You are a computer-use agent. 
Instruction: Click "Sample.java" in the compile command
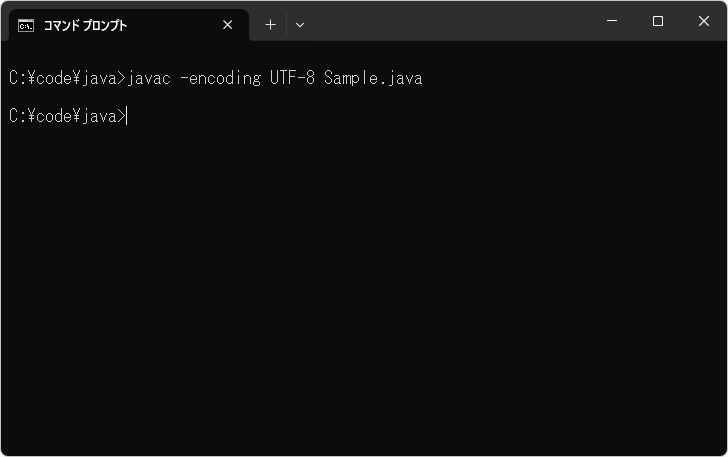click(x=373, y=78)
